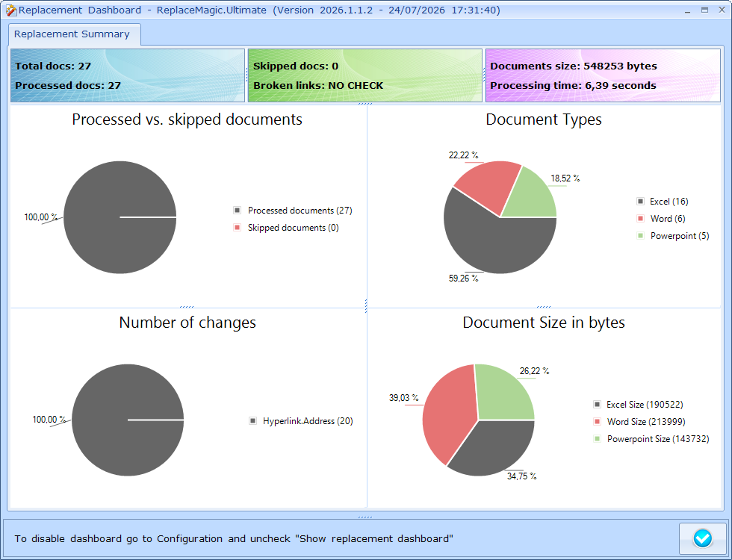The width and height of the screenshot is (732, 560).
Task: Click the Powerpoint Size legend marker
Action: point(597,439)
